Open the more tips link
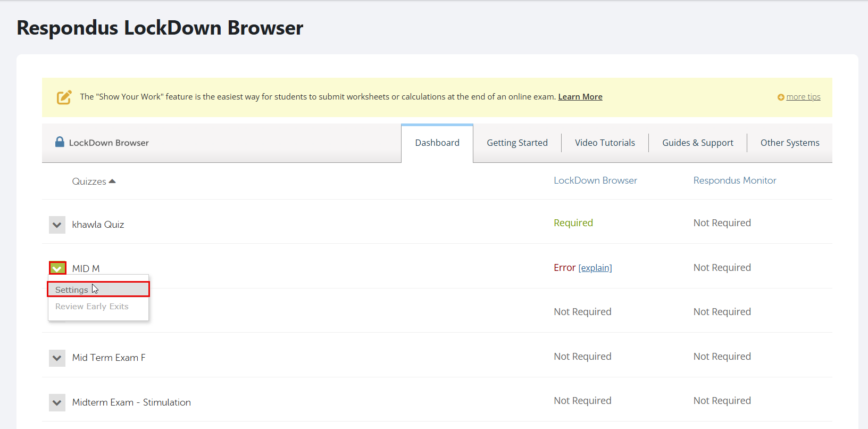Screen dimensions: 868x429 (x=803, y=97)
